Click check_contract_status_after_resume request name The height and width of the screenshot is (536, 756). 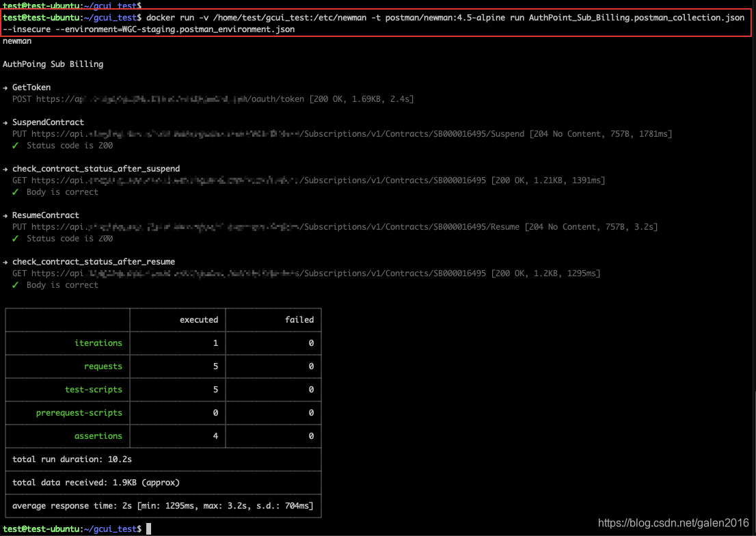[94, 261]
